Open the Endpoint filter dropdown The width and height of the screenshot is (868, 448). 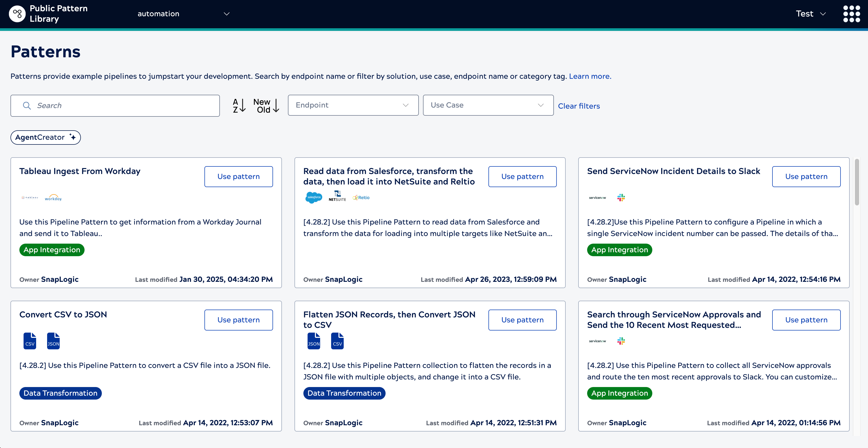[x=352, y=105]
